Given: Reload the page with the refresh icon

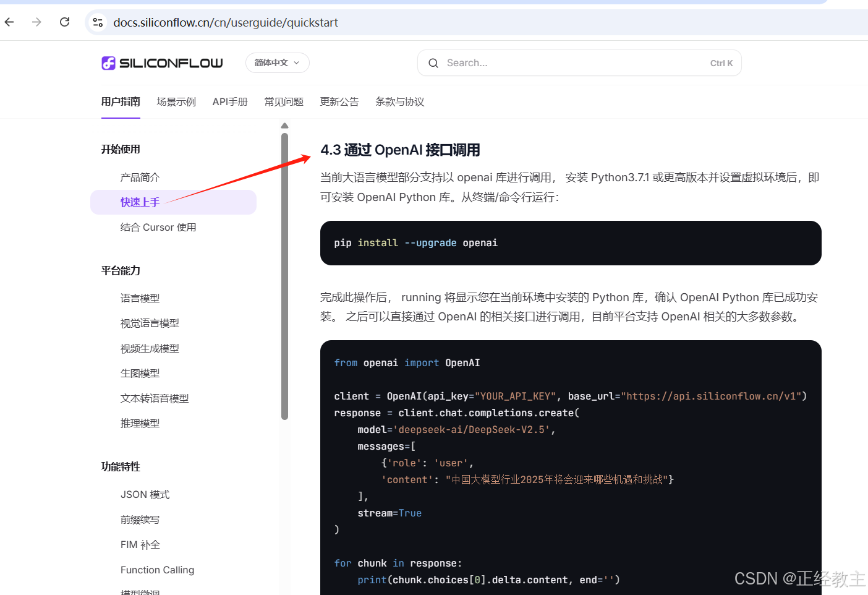Looking at the screenshot, I should click(x=64, y=22).
